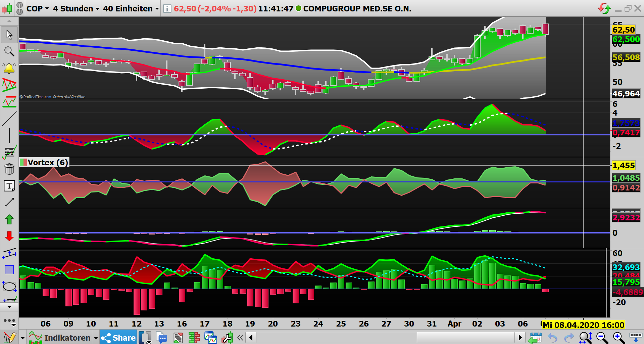Select the rectangle drawing tool

click(x=9, y=269)
